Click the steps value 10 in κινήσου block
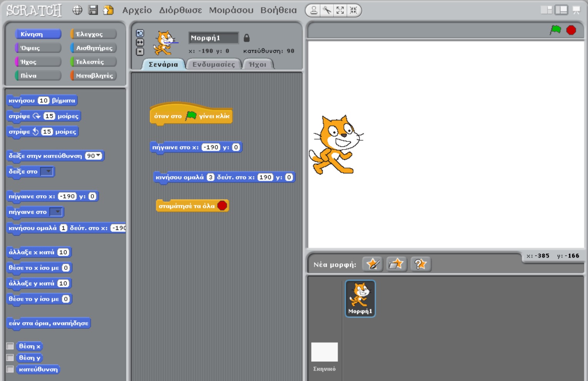Screen dimensions: 588x381 click(x=43, y=100)
